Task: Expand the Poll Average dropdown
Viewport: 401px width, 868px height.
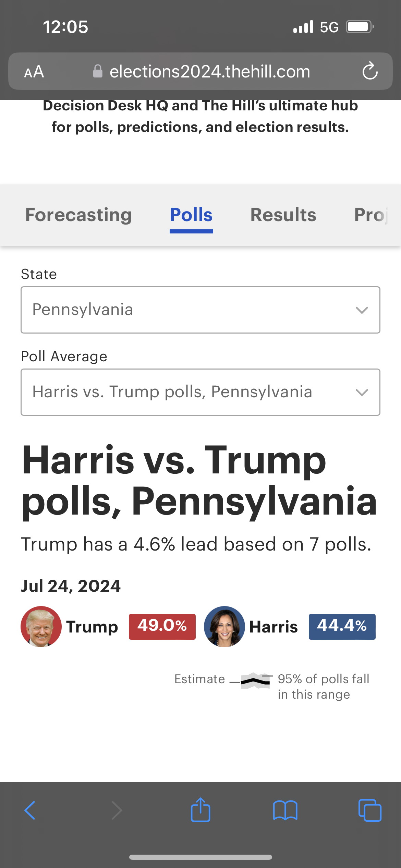Action: [x=200, y=392]
